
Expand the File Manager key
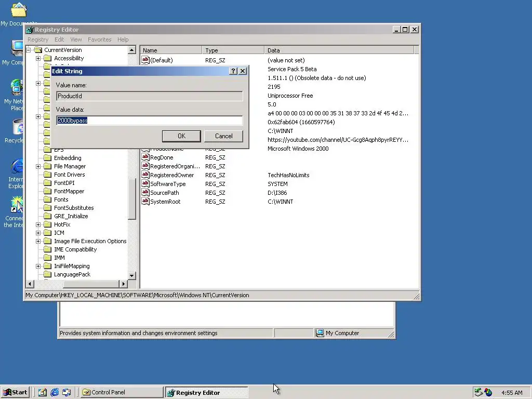38,166
